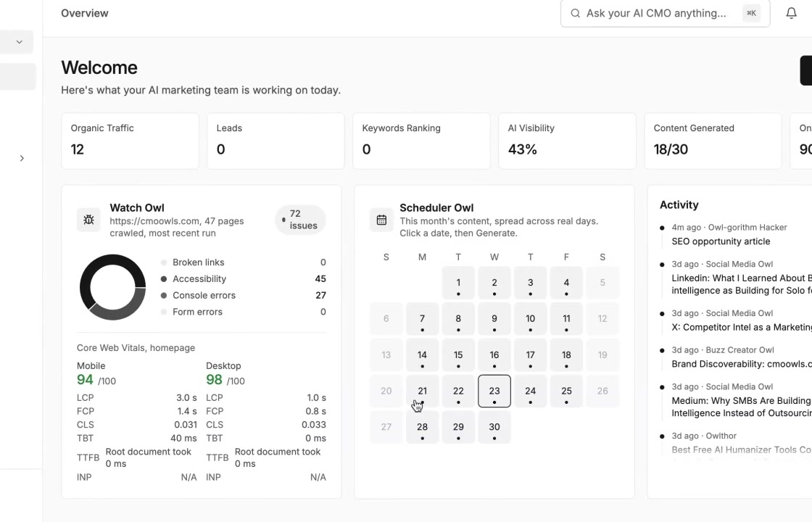Click the Mobile score 94
Viewport: 812px width, 522px height.
point(85,380)
